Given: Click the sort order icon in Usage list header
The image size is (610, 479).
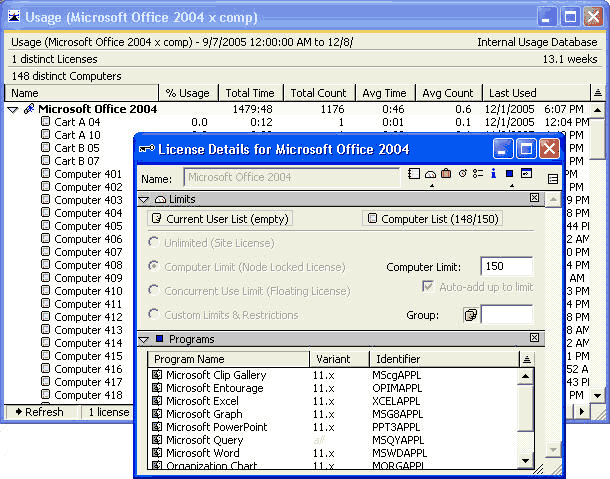Looking at the screenshot, I should click(598, 93).
